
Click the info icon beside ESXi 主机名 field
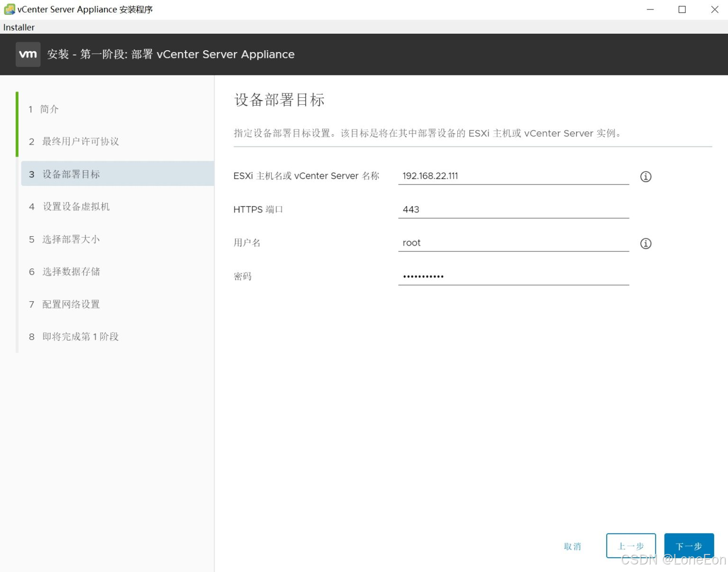click(646, 176)
